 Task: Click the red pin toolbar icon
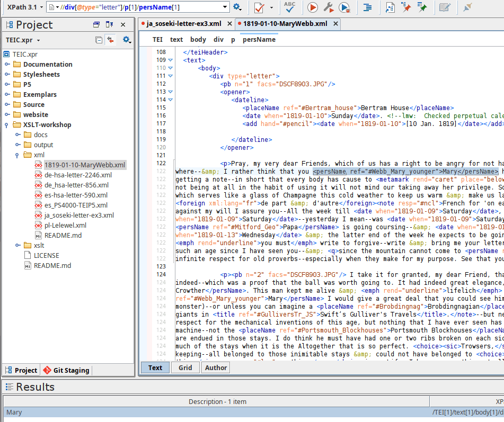pos(406,7)
